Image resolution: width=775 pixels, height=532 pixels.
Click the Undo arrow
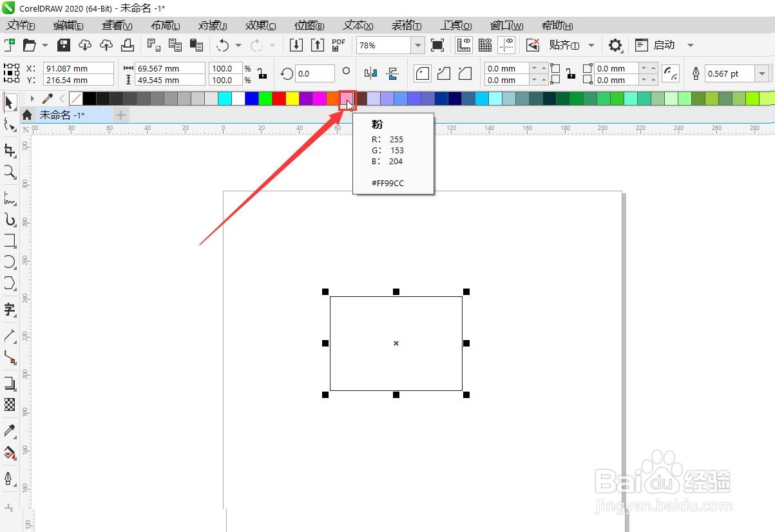[223, 45]
